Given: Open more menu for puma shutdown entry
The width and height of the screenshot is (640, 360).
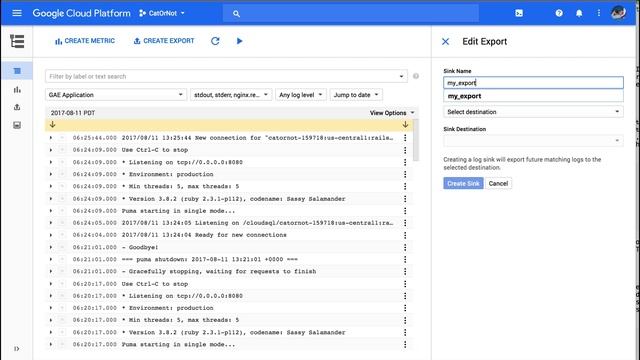Looking at the screenshot, I should pyautogui.click(x=405, y=259).
